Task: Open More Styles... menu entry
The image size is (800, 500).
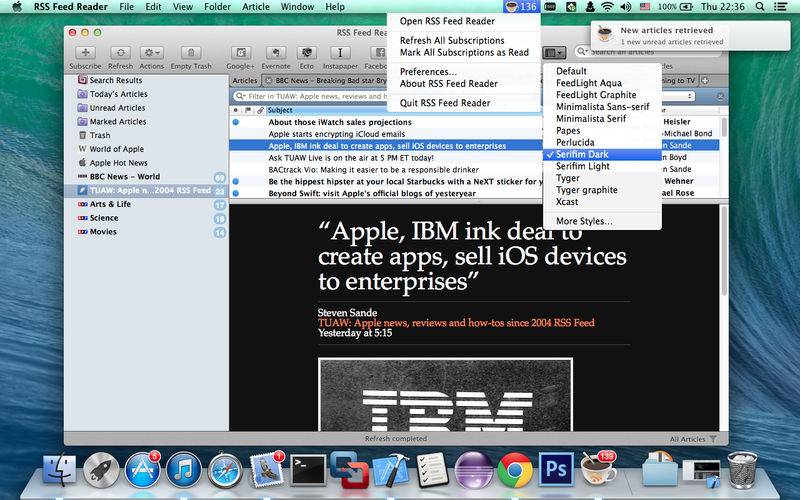Action: click(x=602, y=221)
